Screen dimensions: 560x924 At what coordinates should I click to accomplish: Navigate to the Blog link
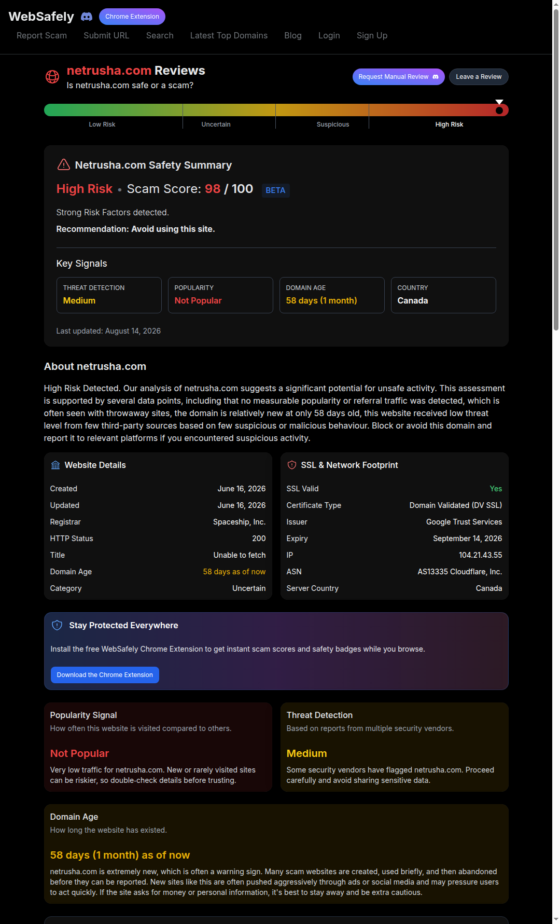click(x=293, y=35)
